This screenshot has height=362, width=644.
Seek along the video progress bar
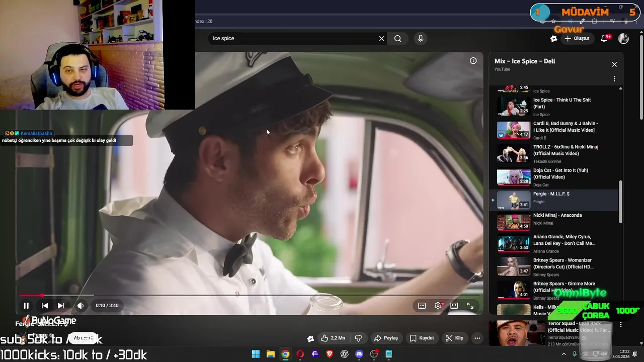[x=249, y=295]
